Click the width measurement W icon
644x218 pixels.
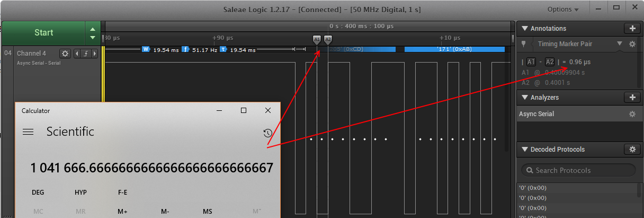[146, 49]
